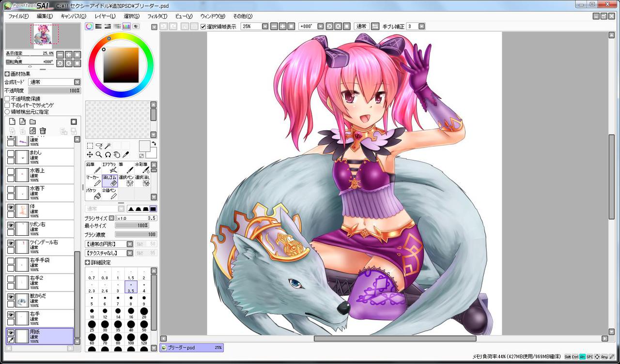This screenshot has height=364, width=620.
Task: Select brush size preset 3.5
Action: [x=131, y=287]
